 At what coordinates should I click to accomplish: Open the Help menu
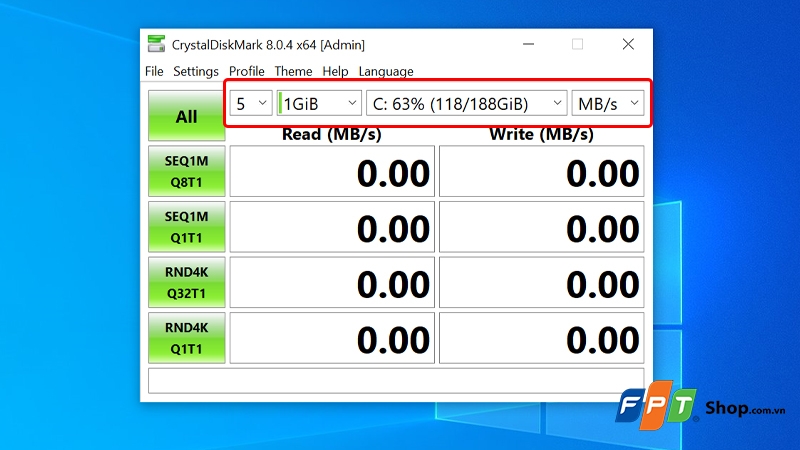[x=335, y=71]
